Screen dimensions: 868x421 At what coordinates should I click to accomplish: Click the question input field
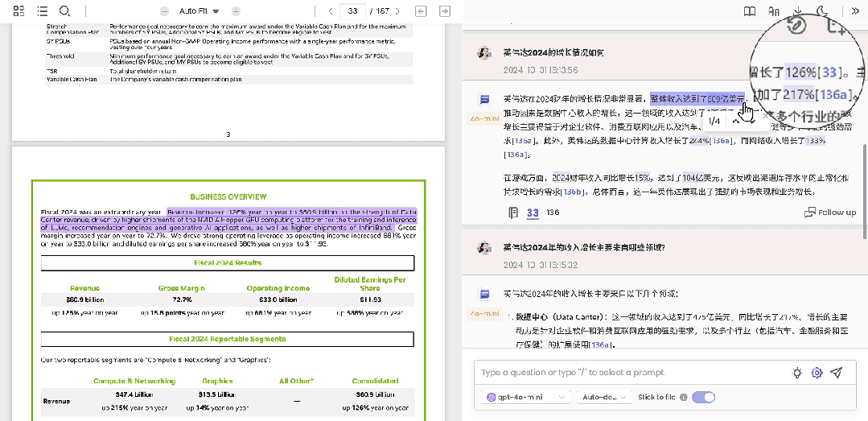631,373
